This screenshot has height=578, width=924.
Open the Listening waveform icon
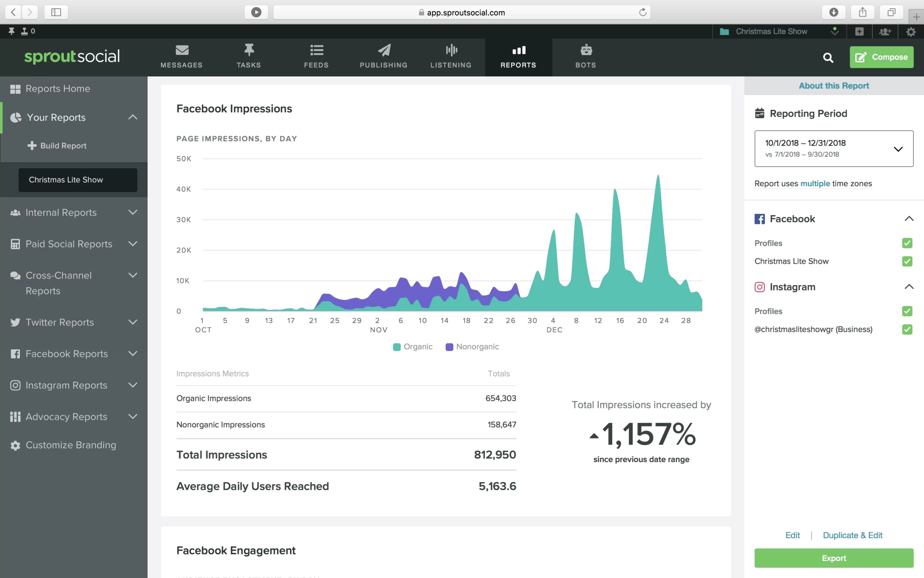[x=451, y=50]
